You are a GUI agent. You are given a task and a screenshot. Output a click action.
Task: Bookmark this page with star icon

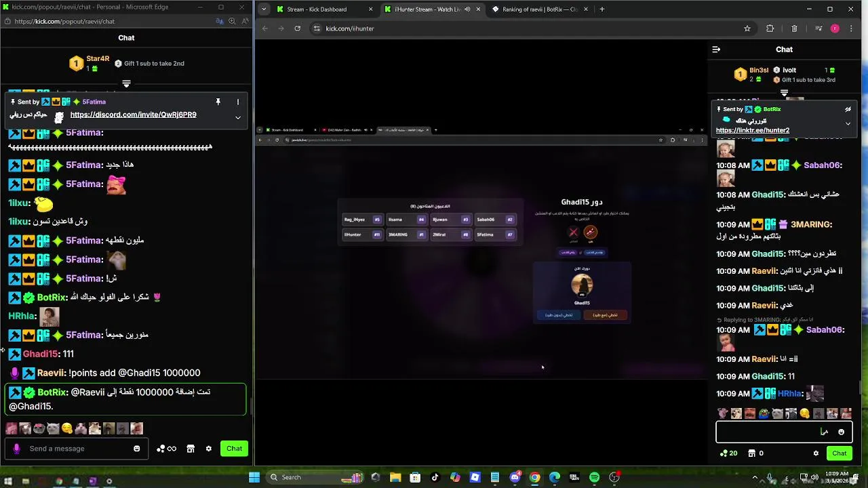point(747,28)
